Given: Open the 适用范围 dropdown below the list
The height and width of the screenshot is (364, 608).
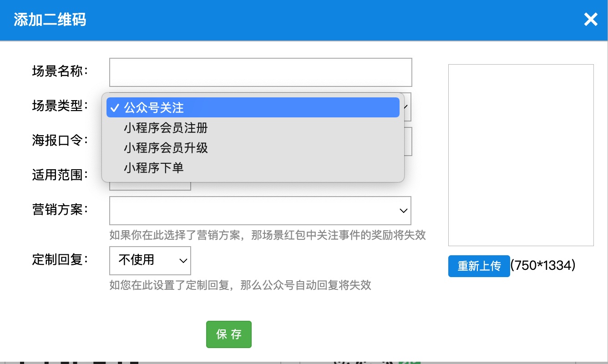Looking at the screenshot, I should pos(150,186).
